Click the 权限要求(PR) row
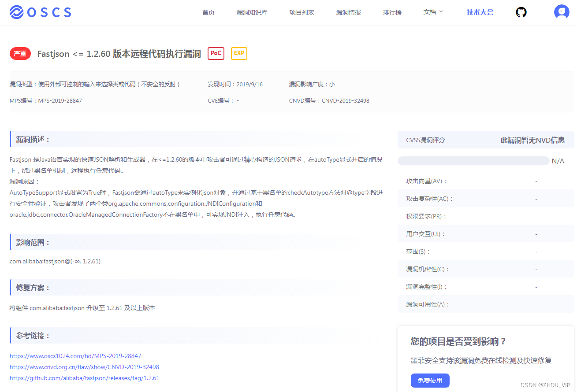 point(486,216)
